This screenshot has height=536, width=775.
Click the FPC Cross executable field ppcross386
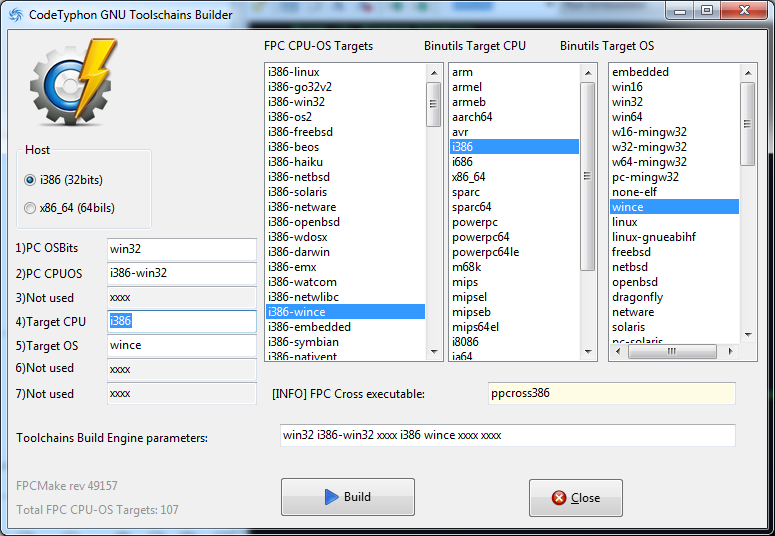pos(611,394)
